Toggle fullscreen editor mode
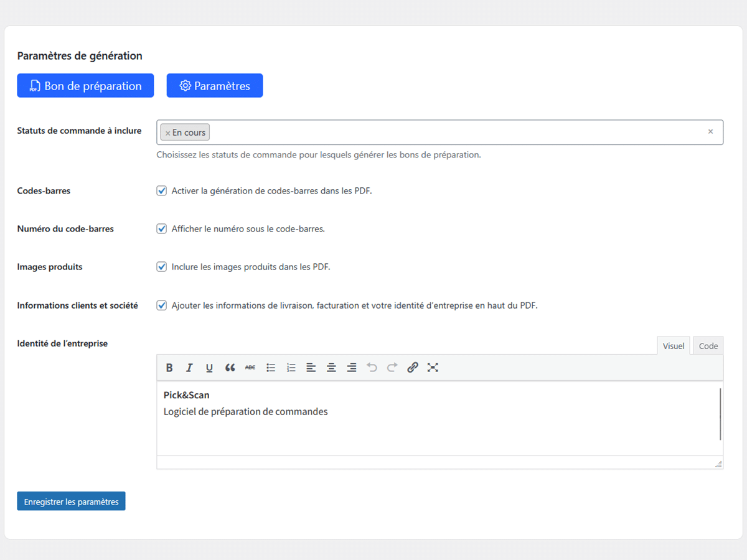Viewport: 747px width, 560px height. pyautogui.click(x=433, y=368)
